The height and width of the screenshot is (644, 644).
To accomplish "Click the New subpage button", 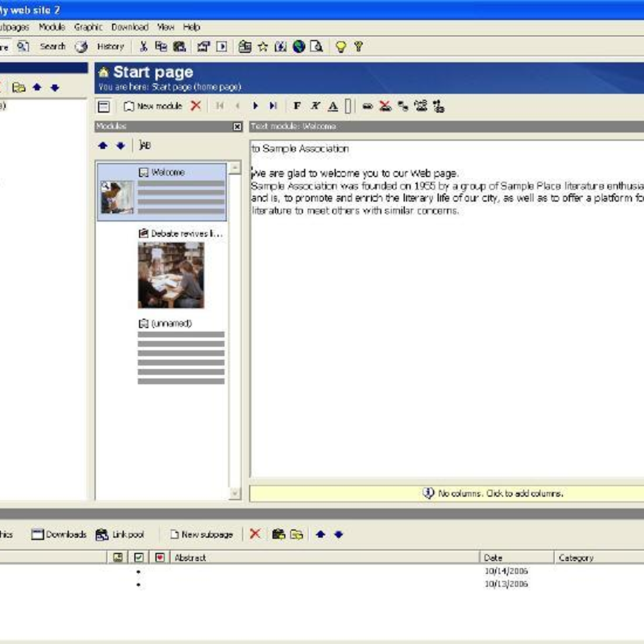I will pyautogui.click(x=202, y=534).
